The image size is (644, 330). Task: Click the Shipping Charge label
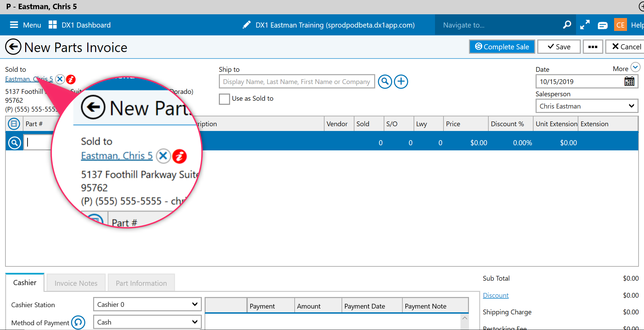507,312
